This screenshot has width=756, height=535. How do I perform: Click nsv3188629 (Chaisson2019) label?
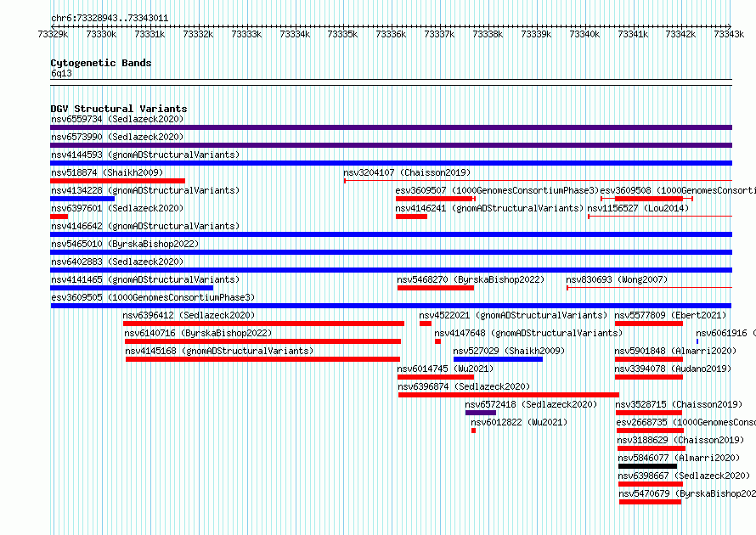point(680,440)
